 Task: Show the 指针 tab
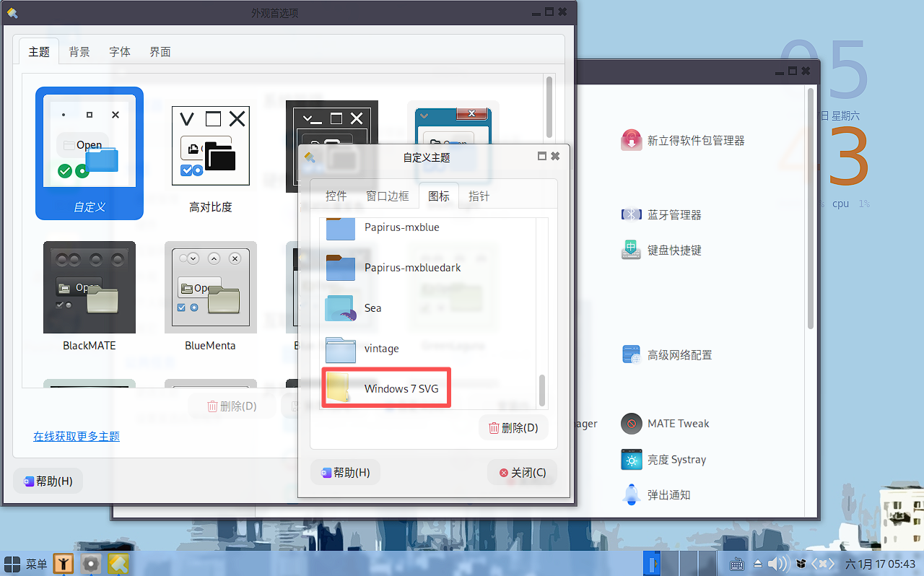tap(479, 196)
